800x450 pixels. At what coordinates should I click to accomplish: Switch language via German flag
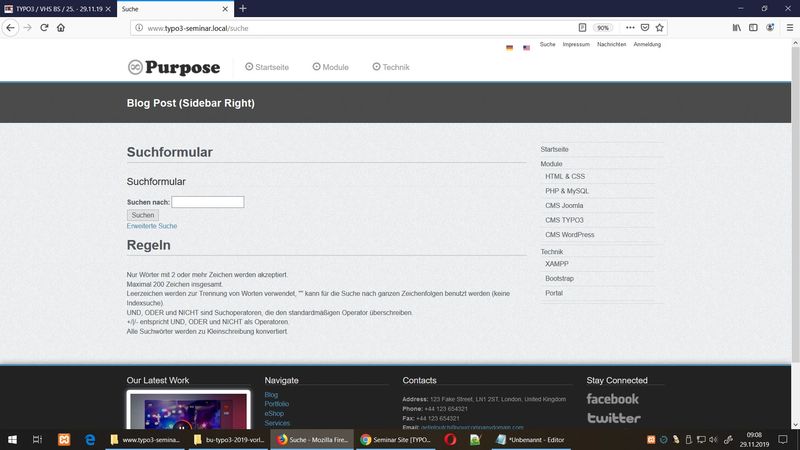coord(509,48)
